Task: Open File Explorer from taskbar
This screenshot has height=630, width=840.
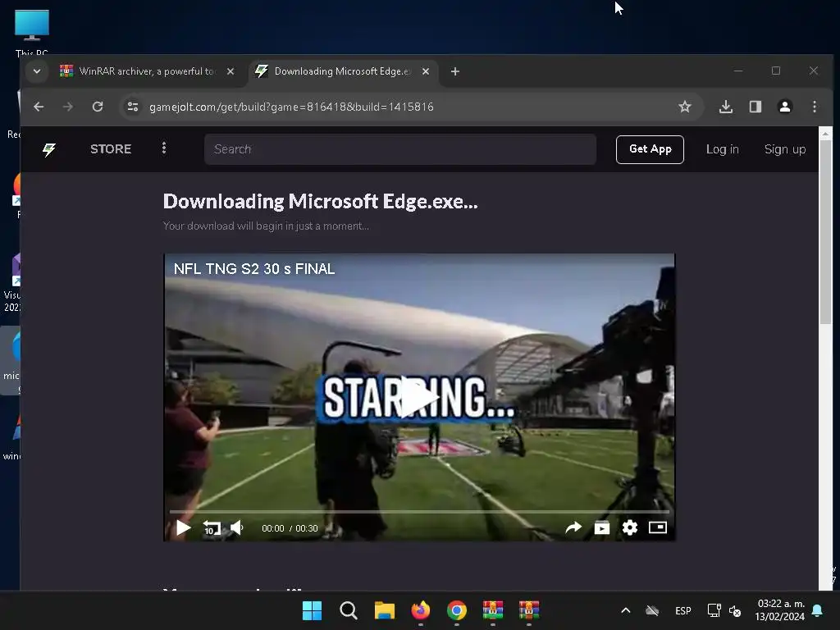Action: (384, 610)
